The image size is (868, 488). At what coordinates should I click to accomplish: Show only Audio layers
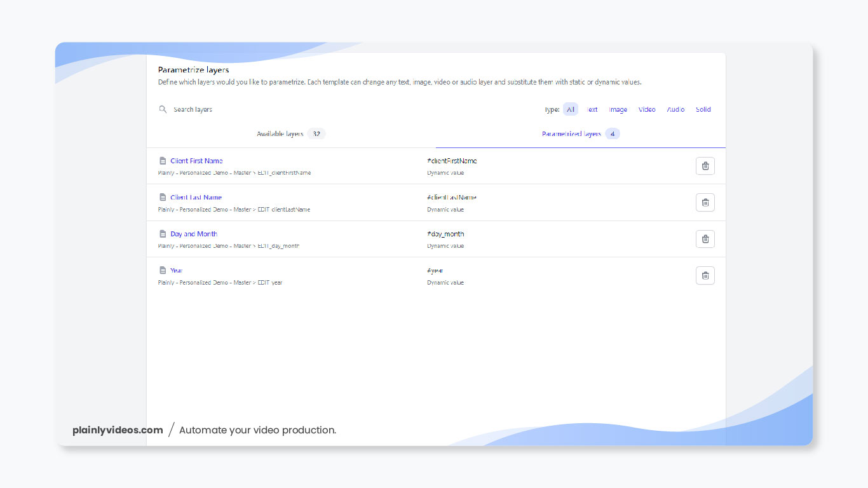coord(675,109)
